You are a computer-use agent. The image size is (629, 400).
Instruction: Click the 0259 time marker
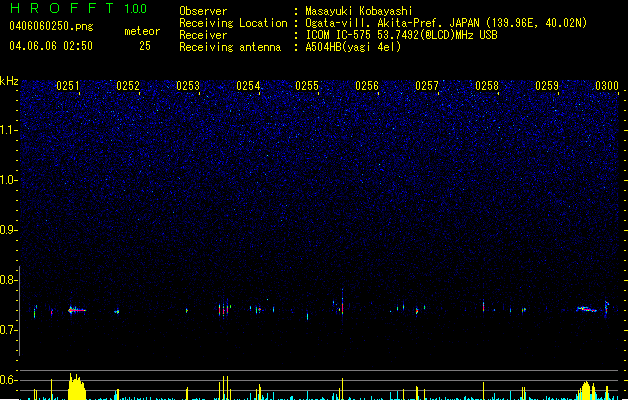(547, 85)
